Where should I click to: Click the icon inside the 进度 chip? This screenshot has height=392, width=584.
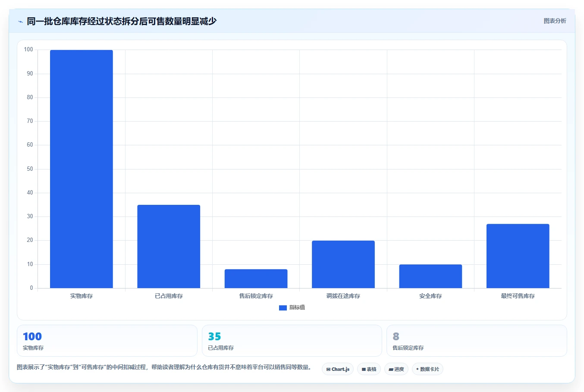(391, 370)
